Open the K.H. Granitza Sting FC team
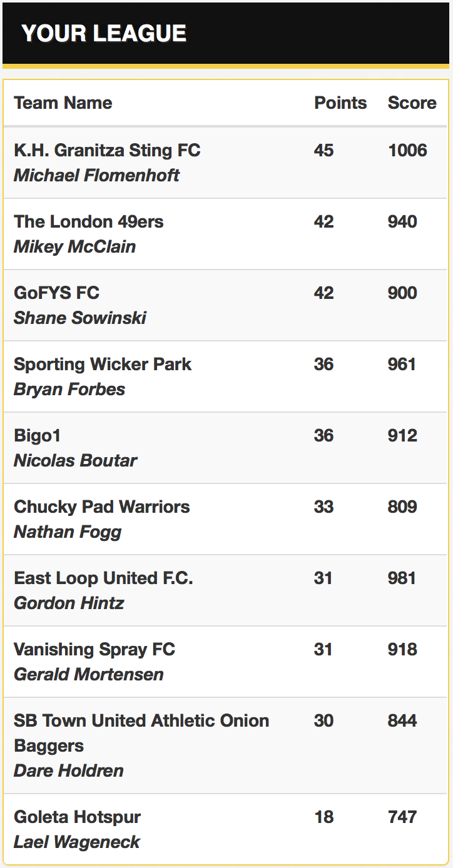The image size is (453, 868). point(107,151)
